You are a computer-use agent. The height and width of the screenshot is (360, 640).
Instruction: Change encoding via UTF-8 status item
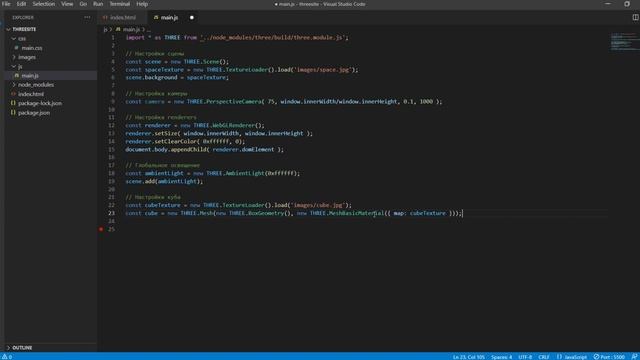525,357
